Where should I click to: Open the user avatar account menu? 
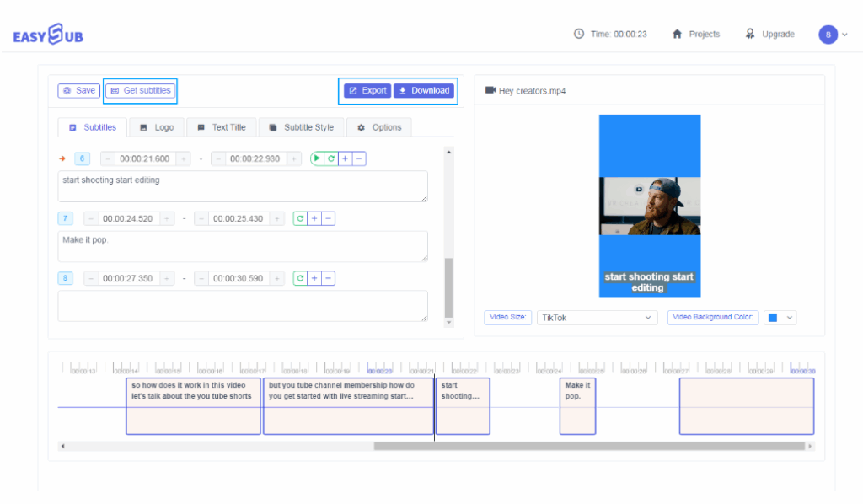(832, 35)
